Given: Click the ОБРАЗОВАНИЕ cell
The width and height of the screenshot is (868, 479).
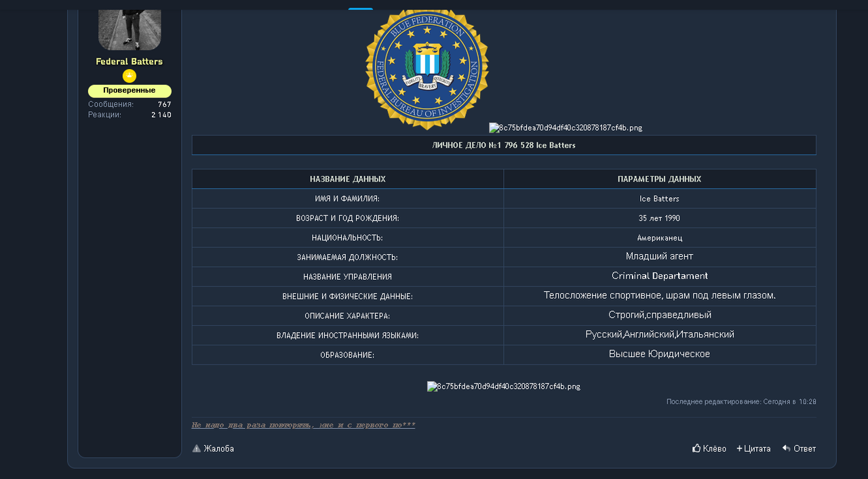Looking at the screenshot, I should tap(348, 355).
